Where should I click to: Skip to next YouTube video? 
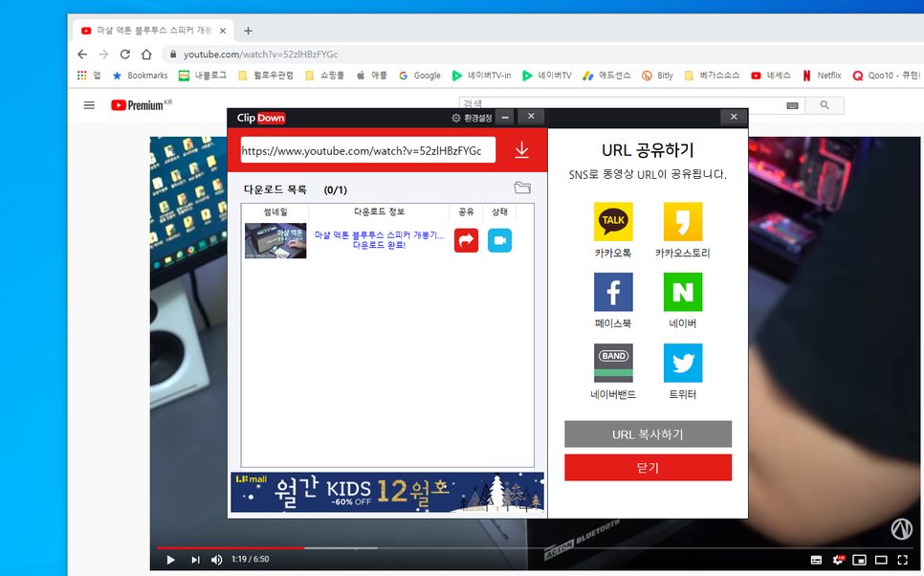[195, 560]
